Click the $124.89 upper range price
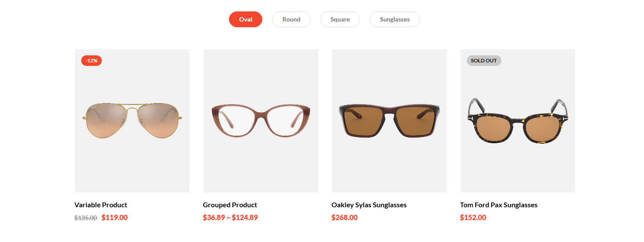This screenshot has height=242, width=644. [245, 217]
